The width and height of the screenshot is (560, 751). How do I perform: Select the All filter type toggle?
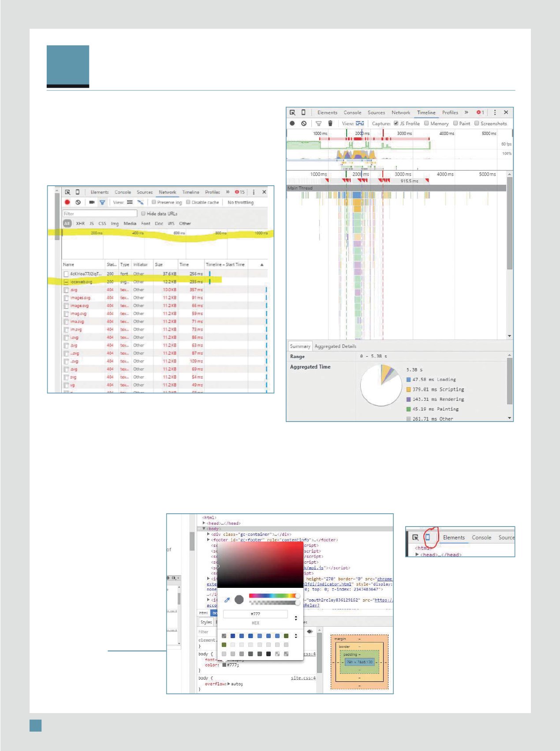click(67, 224)
